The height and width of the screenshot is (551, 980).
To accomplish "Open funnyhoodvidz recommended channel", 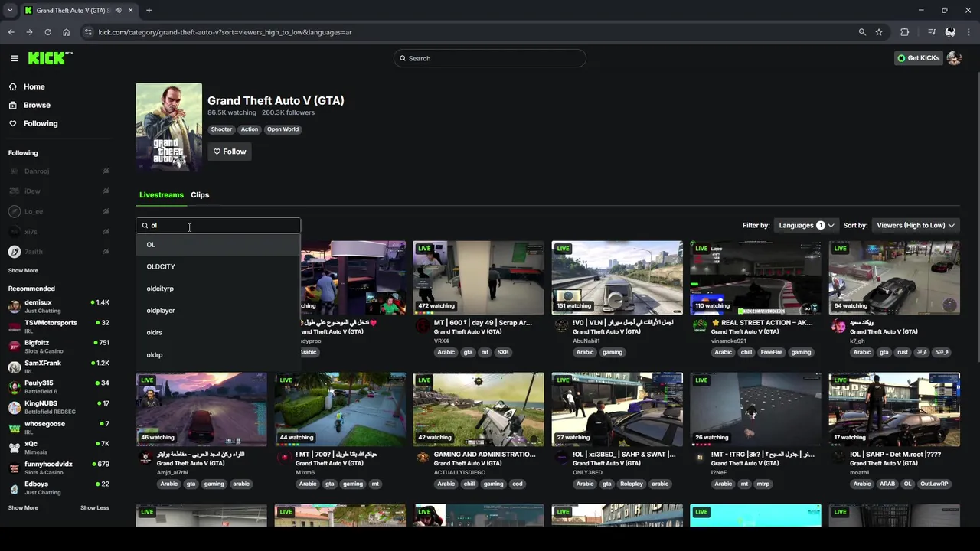I will (59, 467).
